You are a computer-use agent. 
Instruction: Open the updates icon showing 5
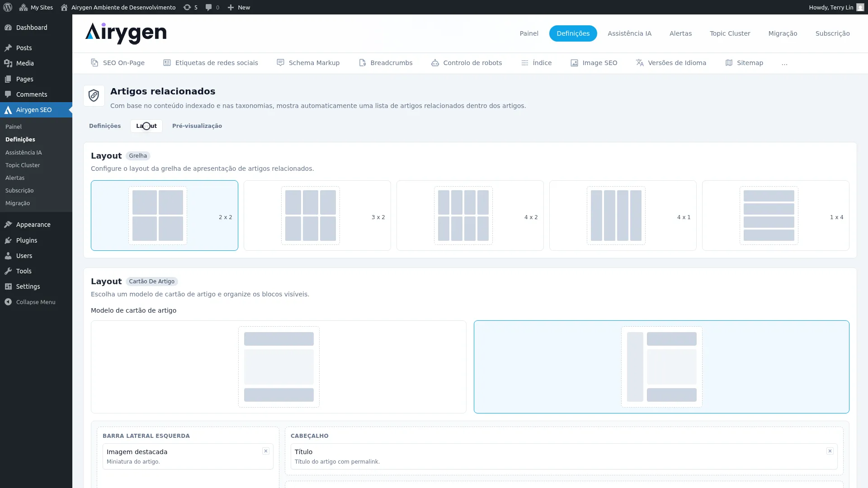190,7
